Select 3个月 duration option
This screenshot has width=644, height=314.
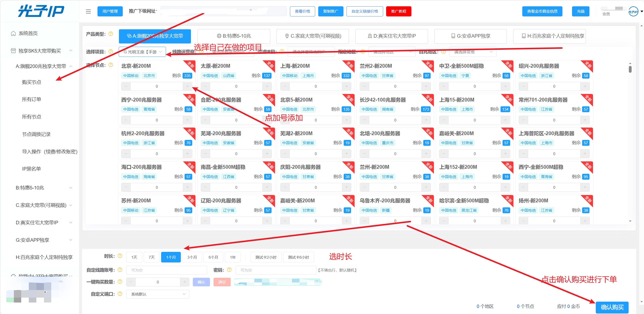point(192,257)
